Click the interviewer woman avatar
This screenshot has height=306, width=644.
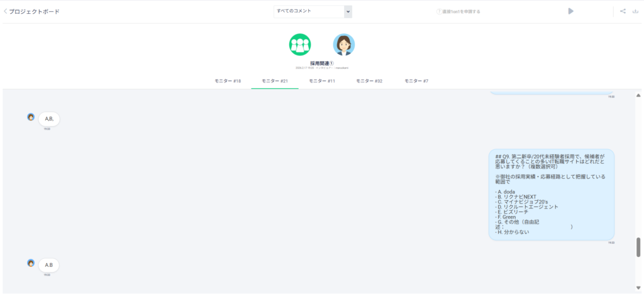click(x=344, y=45)
